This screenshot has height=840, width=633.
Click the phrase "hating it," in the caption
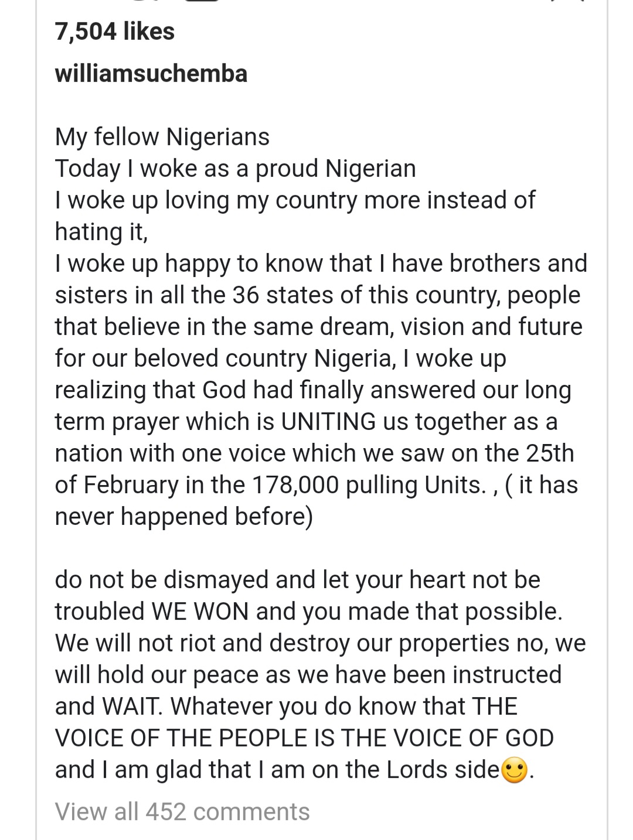pyautogui.click(x=101, y=232)
